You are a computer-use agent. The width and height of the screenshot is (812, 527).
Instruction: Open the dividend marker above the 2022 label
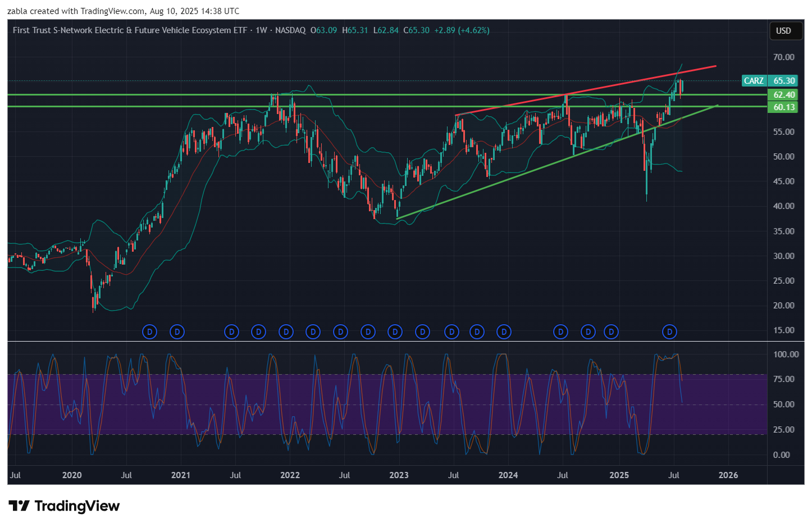(286, 332)
